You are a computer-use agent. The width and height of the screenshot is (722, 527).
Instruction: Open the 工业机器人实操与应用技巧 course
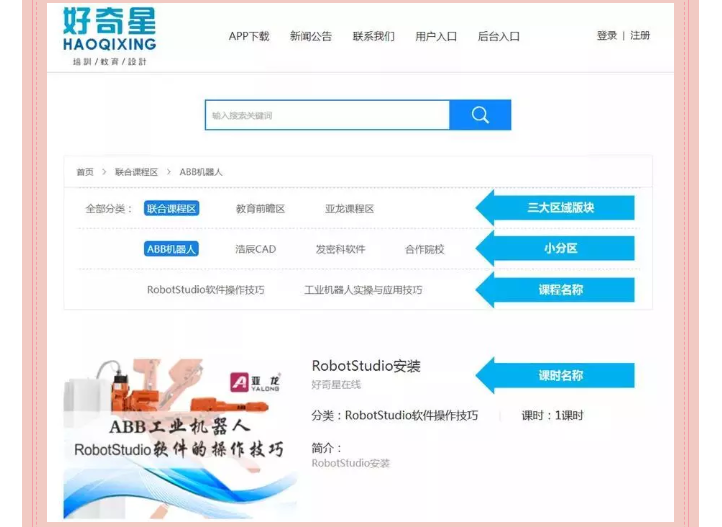pos(363,290)
